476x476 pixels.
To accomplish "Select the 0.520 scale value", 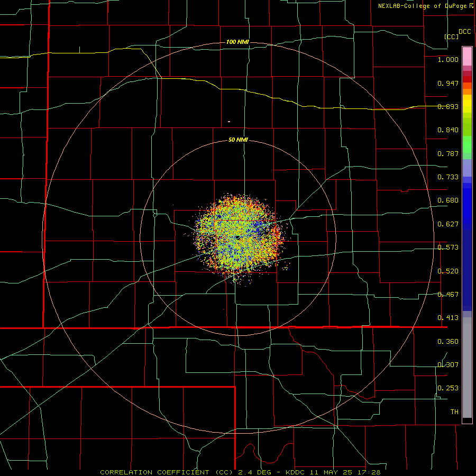I will (x=448, y=271).
